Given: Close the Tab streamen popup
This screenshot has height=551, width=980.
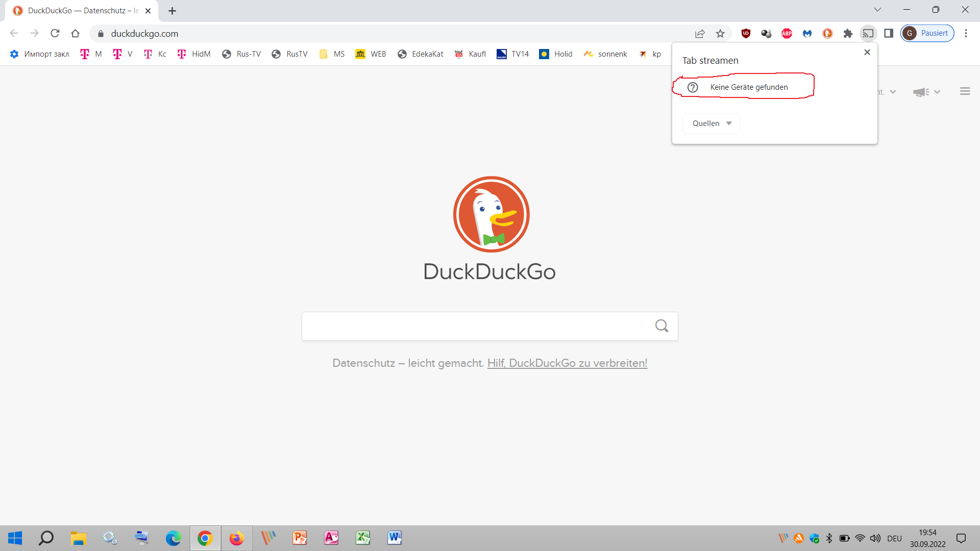Looking at the screenshot, I should tap(867, 52).
